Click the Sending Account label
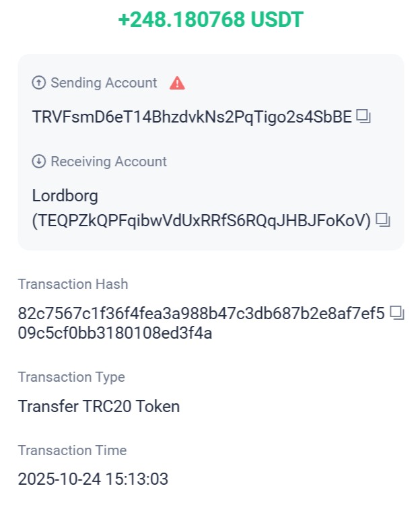Screen dimensions: 420x509 (104, 83)
